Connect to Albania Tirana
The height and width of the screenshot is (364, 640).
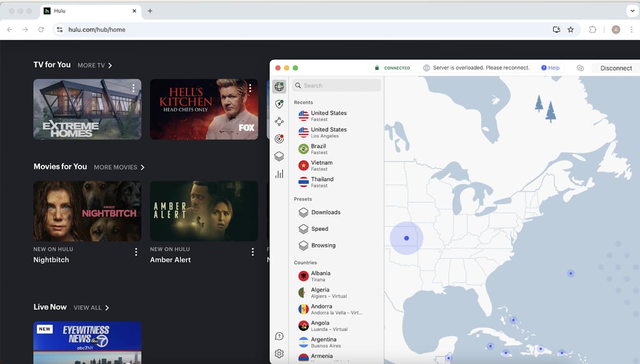tap(337, 276)
